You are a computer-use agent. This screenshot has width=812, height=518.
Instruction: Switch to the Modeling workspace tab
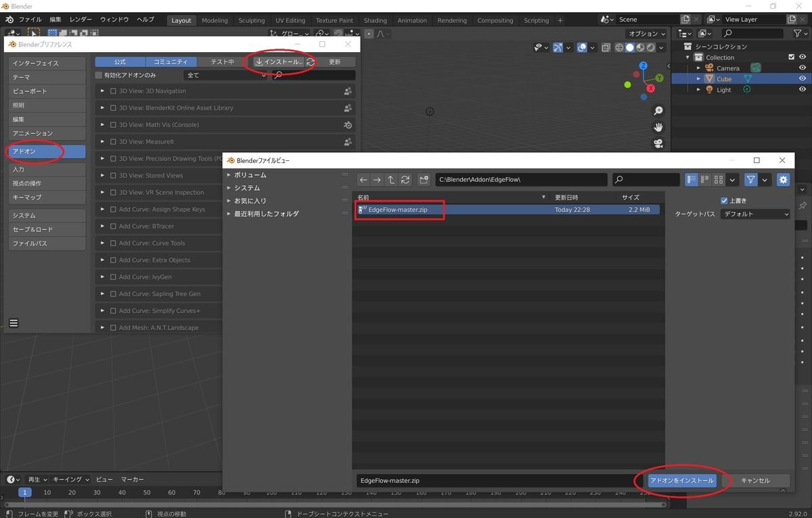(x=215, y=20)
